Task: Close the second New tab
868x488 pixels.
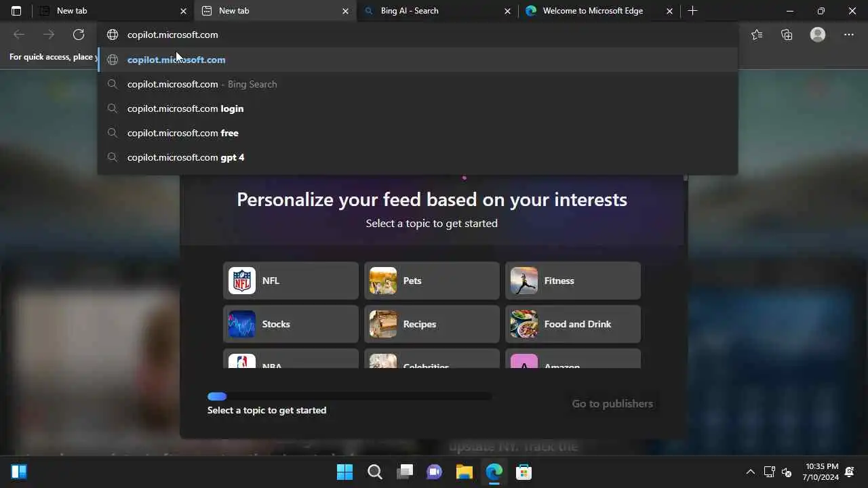Action: point(345,11)
